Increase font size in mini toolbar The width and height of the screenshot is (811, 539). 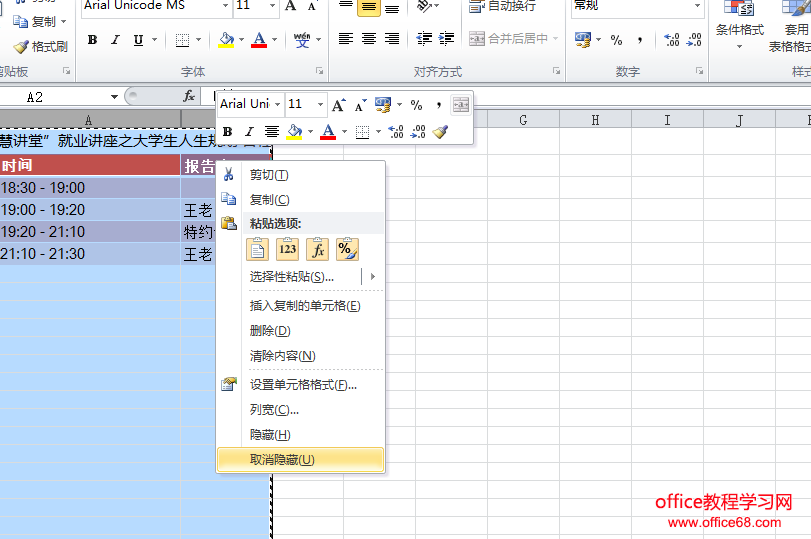[339, 105]
